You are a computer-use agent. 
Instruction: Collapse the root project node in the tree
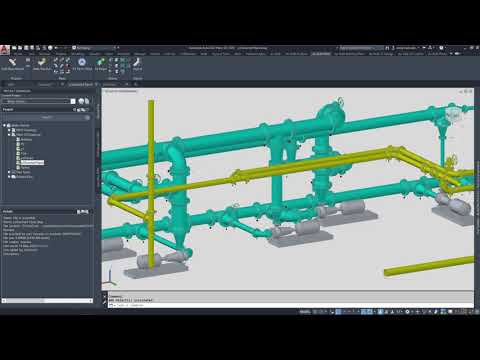pyautogui.click(x=5, y=125)
